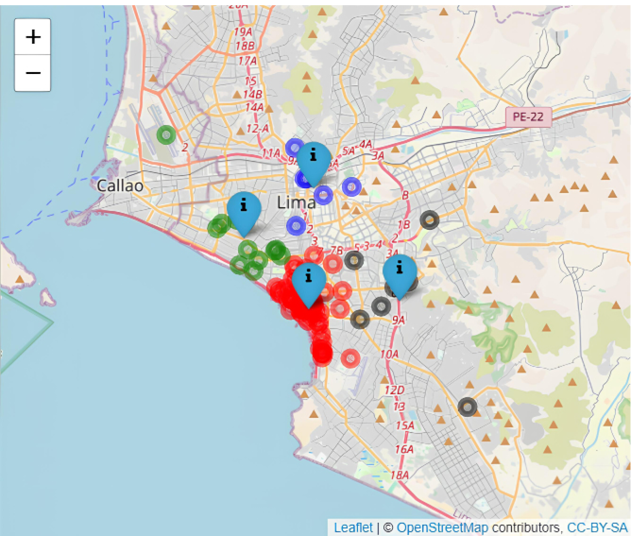Open the info marker over the red cluster
Image resolution: width=634 pixels, height=540 pixels.
pyautogui.click(x=309, y=281)
